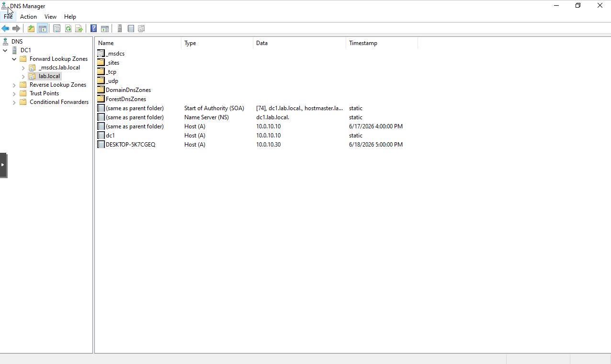Screen dimensions: 611x364
Task: Open Properties from the toolbar icon
Action: [x=57, y=29]
